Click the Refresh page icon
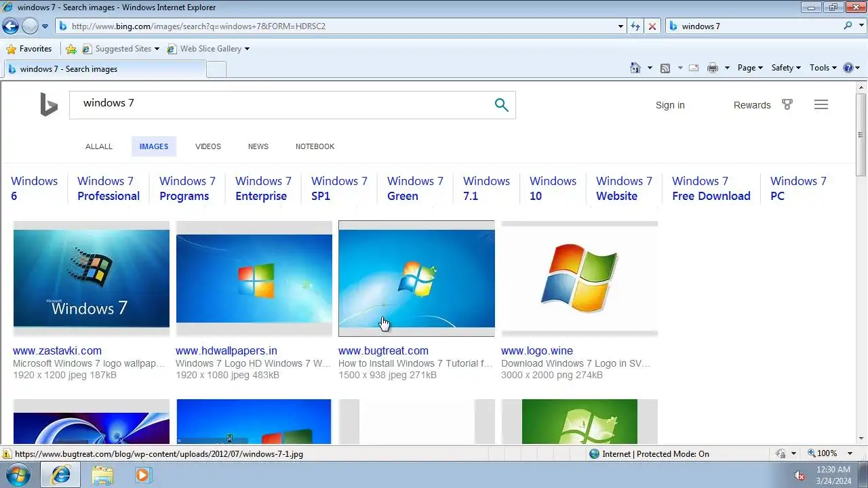 [x=635, y=26]
